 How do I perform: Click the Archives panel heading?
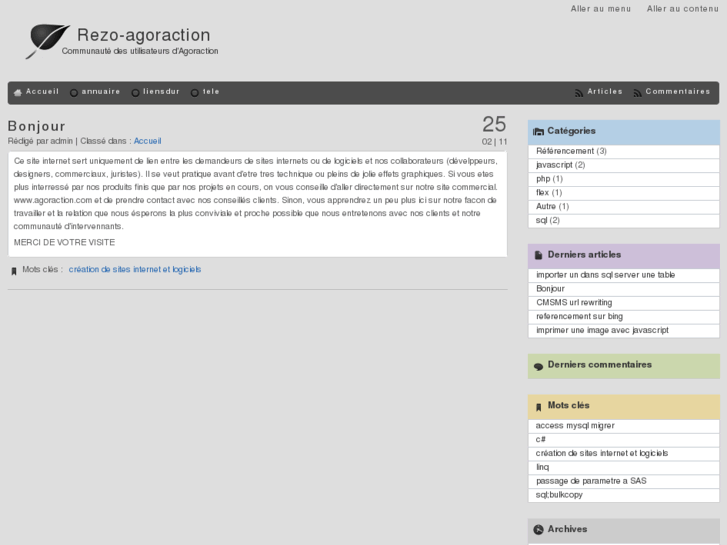click(x=567, y=529)
